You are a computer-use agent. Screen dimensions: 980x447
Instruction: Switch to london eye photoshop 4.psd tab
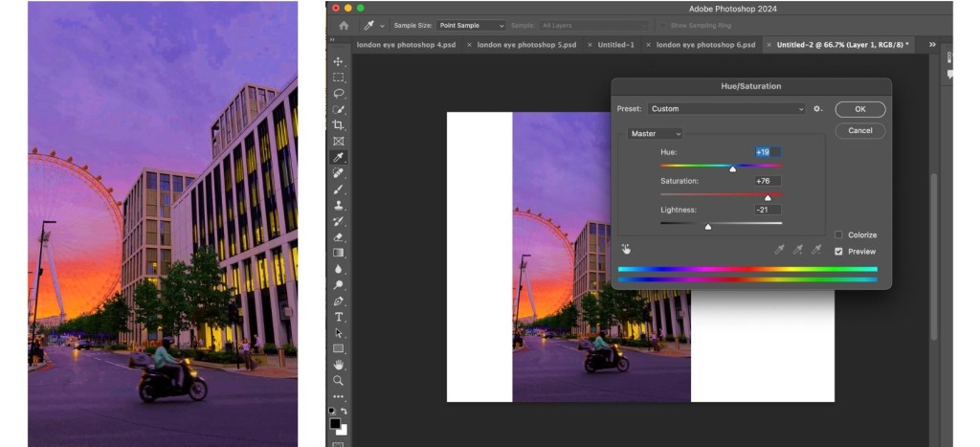(406, 45)
